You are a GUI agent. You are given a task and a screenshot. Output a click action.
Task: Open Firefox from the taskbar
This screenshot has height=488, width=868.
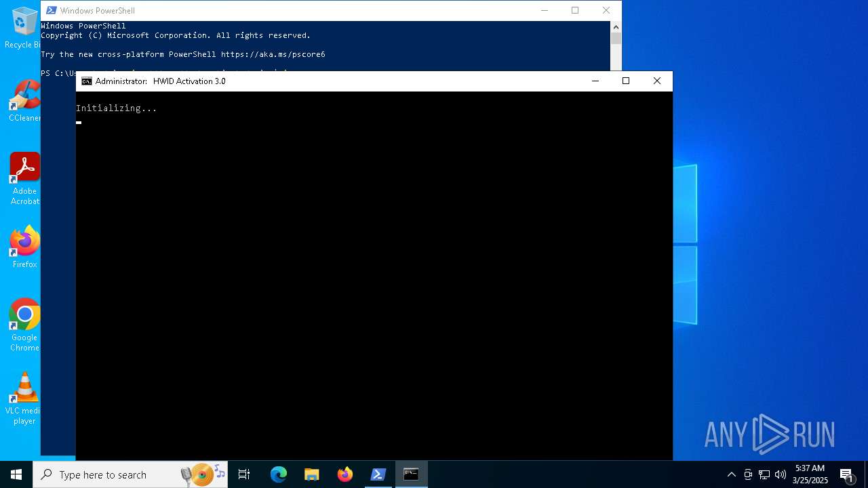345,474
